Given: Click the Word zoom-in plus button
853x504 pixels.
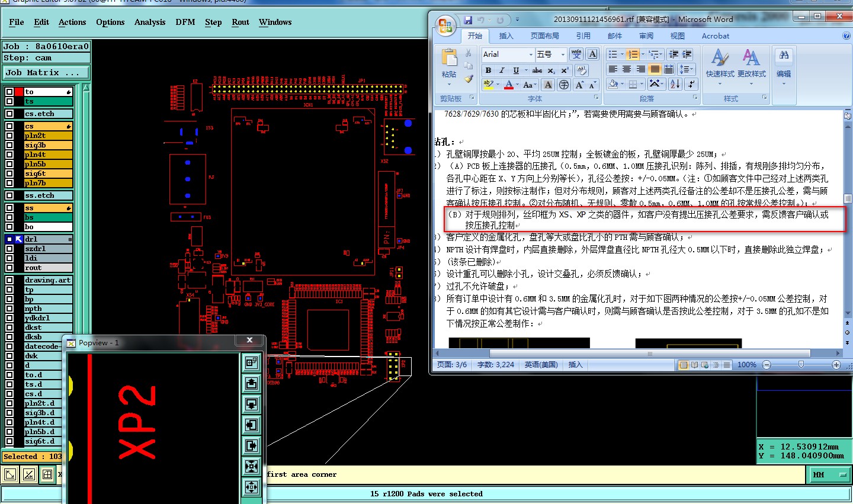Looking at the screenshot, I should pyautogui.click(x=836, y=365).
